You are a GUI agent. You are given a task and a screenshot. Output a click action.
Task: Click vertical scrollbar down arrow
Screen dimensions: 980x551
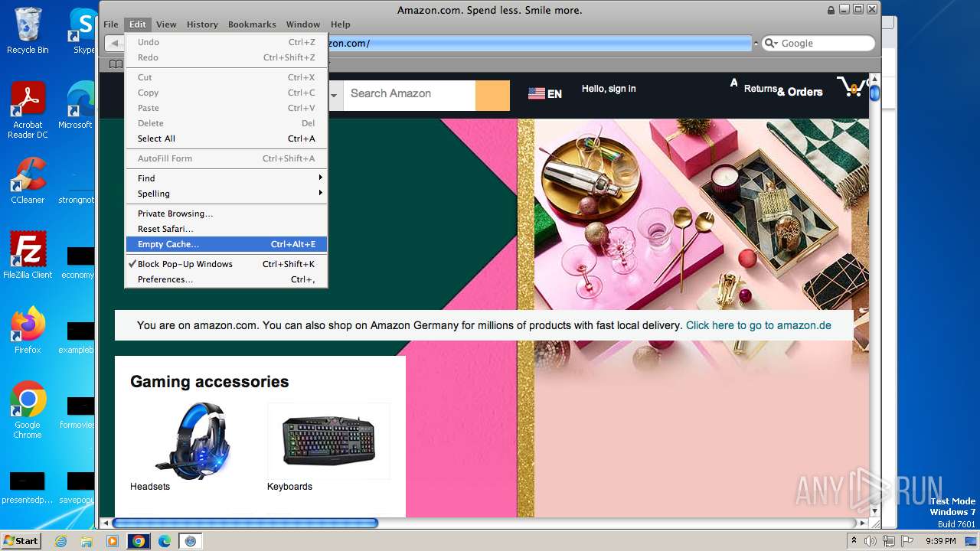pos(874,510)
